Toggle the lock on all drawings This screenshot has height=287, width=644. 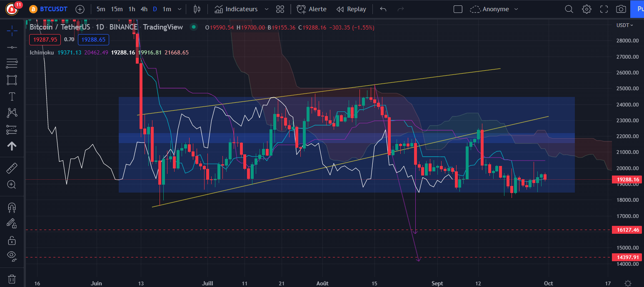coord(12,240)
